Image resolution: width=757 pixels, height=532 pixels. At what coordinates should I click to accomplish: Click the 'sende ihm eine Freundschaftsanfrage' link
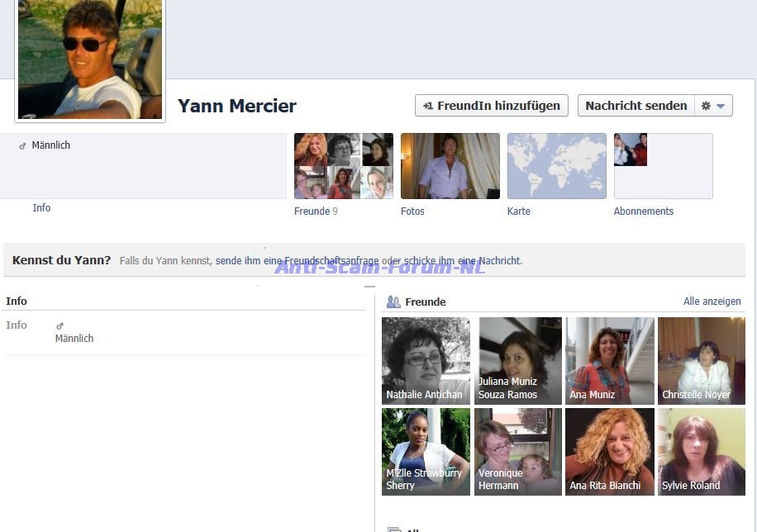(297, 261)
